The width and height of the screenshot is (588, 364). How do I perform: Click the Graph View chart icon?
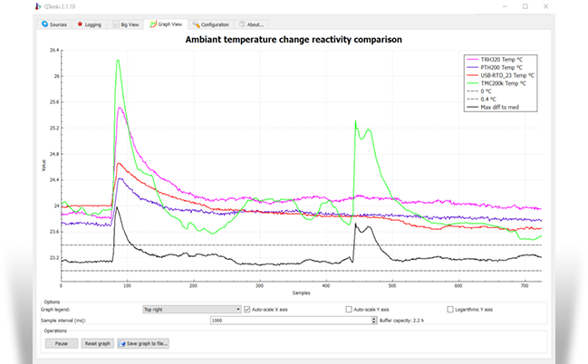coord(154,24)
